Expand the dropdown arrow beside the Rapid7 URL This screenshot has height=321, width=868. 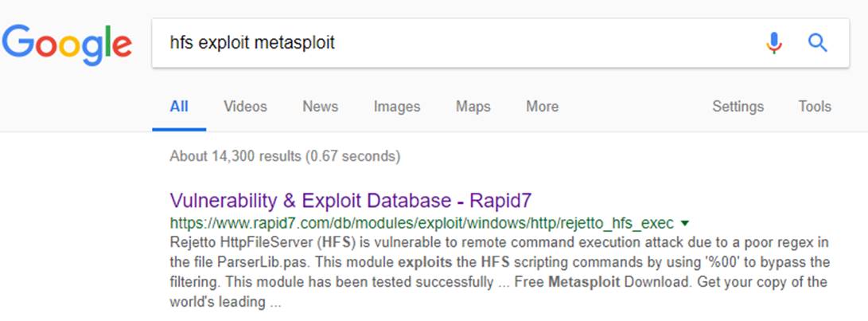tap(685, 223)
